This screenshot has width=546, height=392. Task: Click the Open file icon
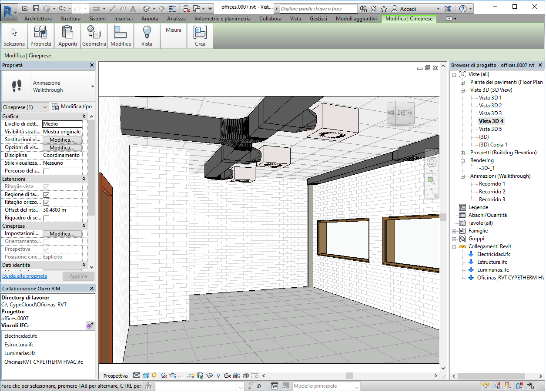click(x=26, y=9)
